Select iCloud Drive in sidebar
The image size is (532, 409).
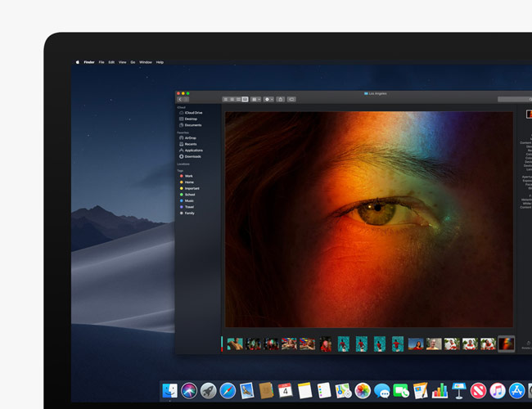(x=194, y=113)
